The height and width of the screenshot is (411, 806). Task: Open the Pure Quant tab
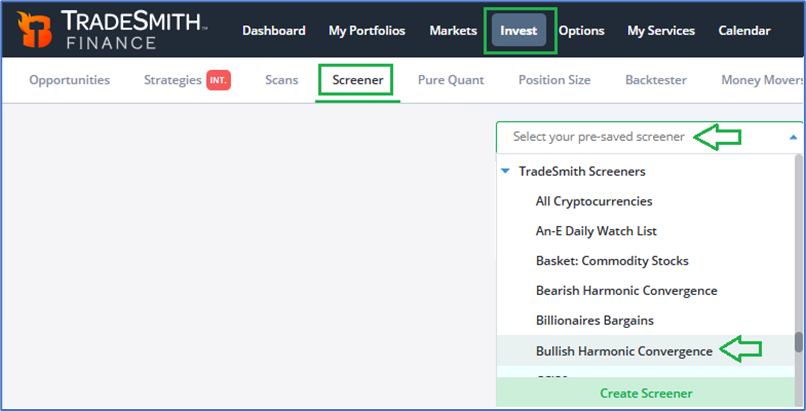[451, 80]
